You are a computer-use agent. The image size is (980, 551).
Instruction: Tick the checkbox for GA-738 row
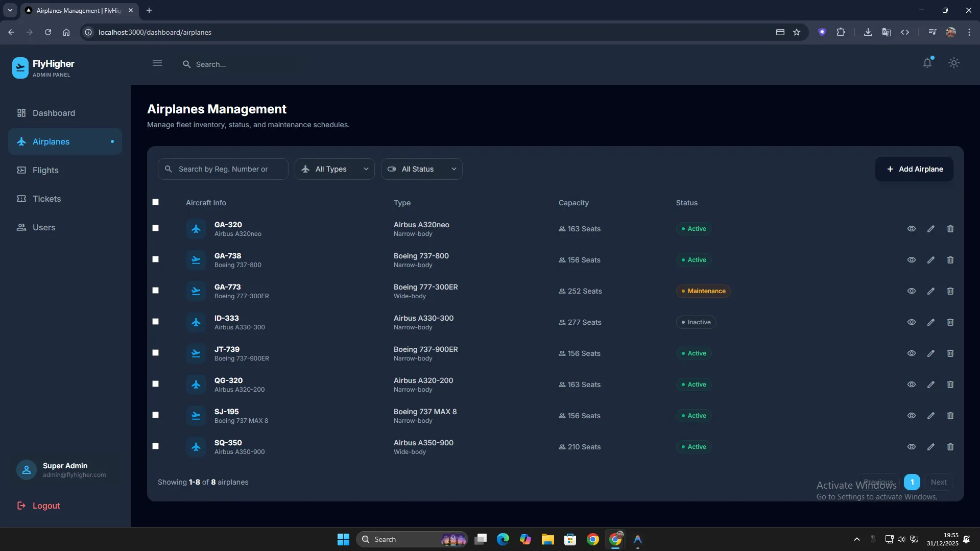(156, 259)
